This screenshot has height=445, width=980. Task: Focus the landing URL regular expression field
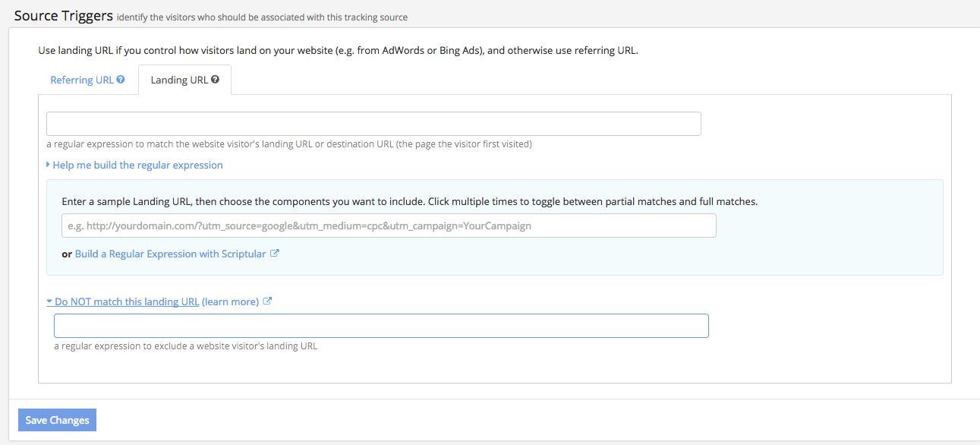(x=373, y=124)
